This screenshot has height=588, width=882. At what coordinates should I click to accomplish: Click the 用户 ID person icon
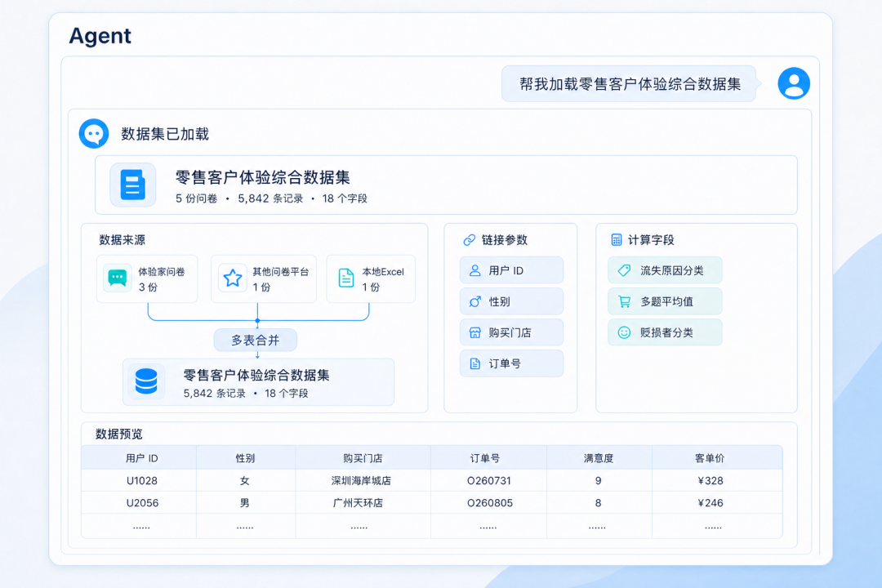pyautogui.click(x=474, y=270)
